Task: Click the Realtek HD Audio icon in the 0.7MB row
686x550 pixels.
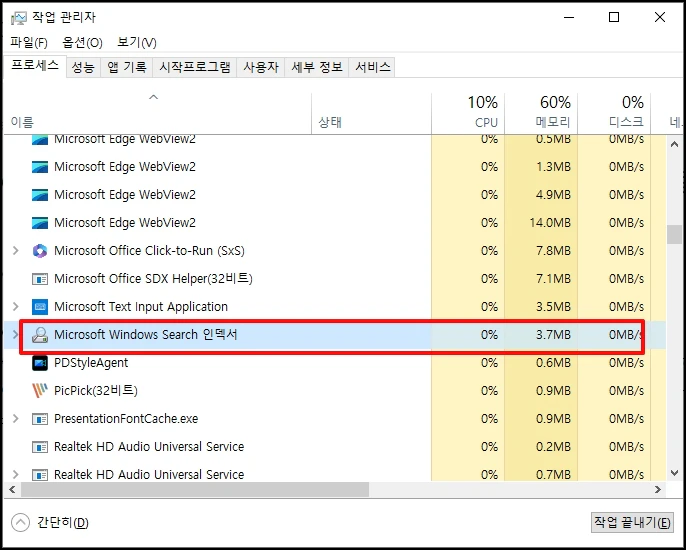Action: coord(40,475)
